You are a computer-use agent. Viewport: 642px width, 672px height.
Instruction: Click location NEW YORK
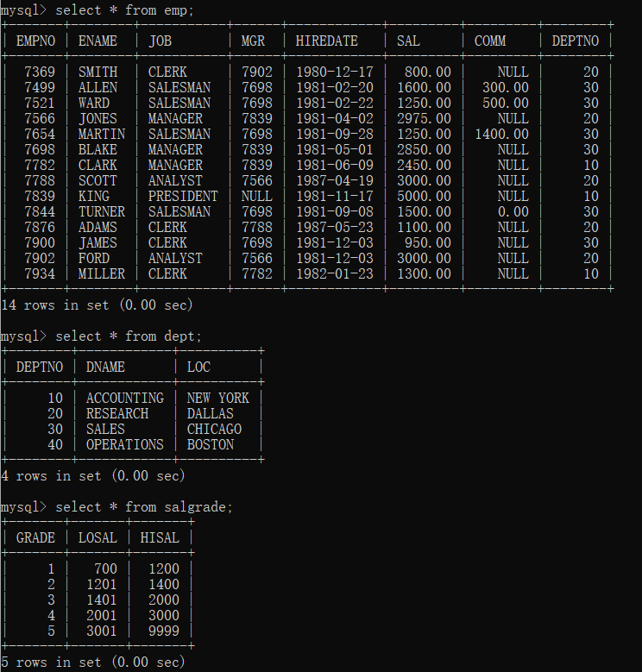[217, 398]
